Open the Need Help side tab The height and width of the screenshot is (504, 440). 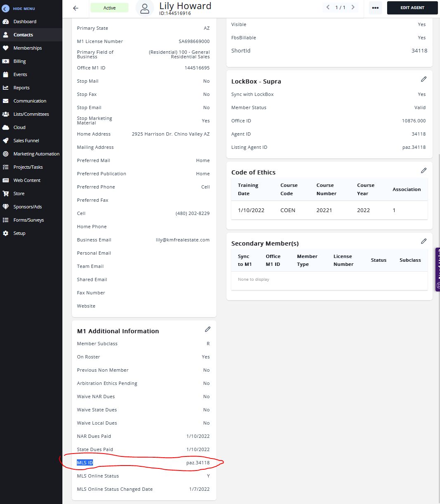(438, 270)
